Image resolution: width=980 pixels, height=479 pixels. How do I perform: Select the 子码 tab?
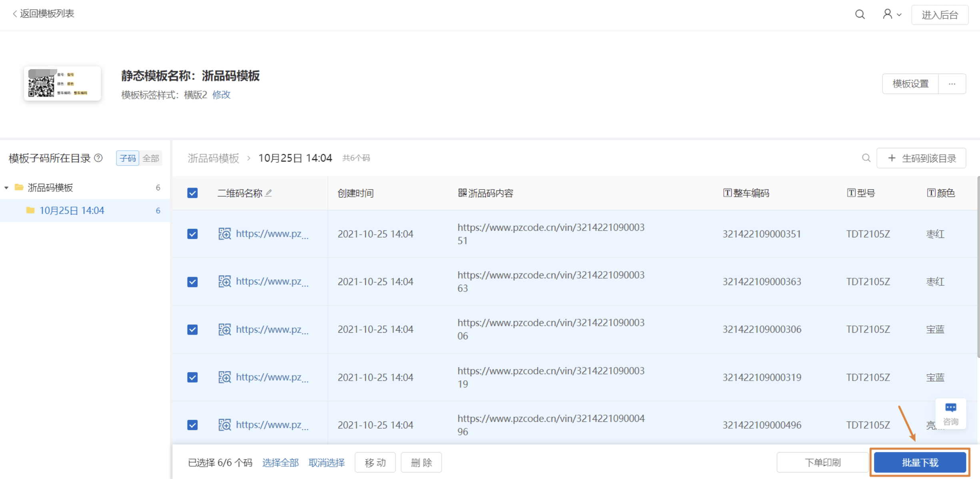click(x=128, y=158)
